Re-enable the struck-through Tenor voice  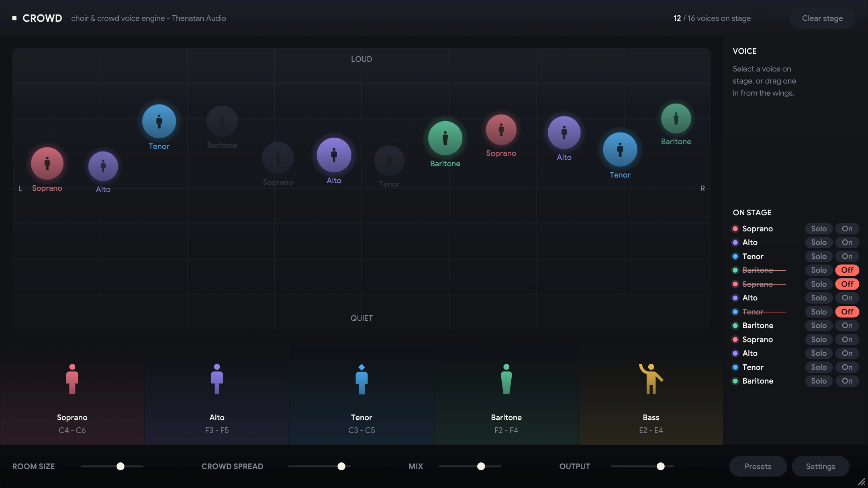coord(847,312)
